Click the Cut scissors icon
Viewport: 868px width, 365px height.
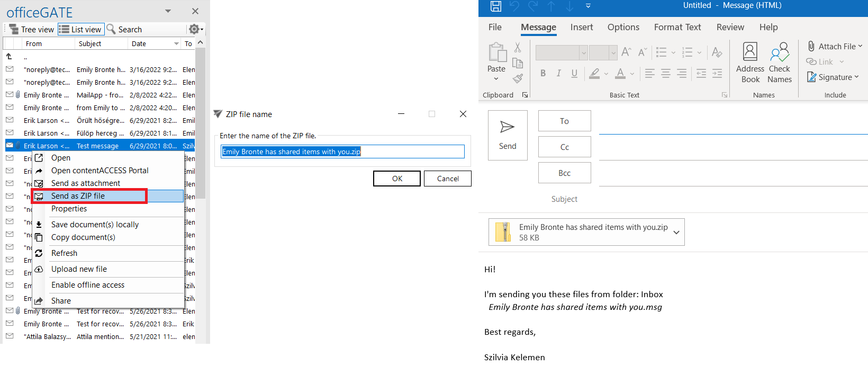coord(518,48)
